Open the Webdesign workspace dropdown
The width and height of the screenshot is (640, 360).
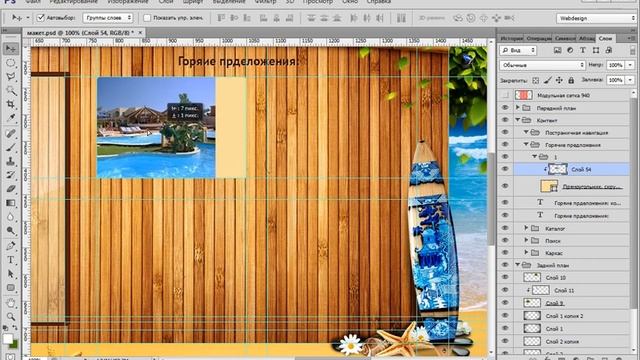tap(596, 18)
